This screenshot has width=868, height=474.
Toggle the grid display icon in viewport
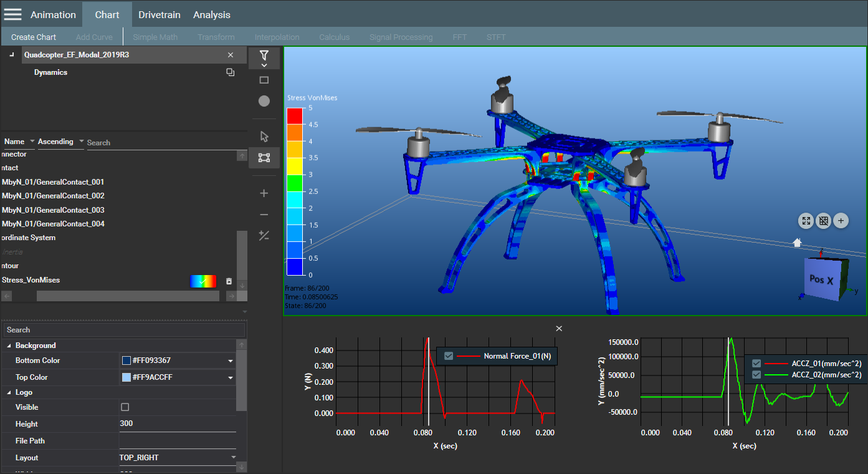tap(823, 220)
